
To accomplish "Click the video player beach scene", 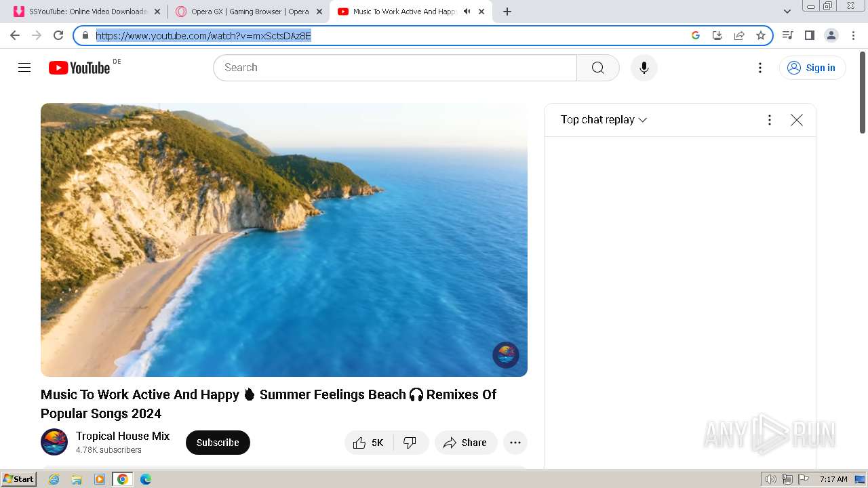I will (x=284, y=240).
